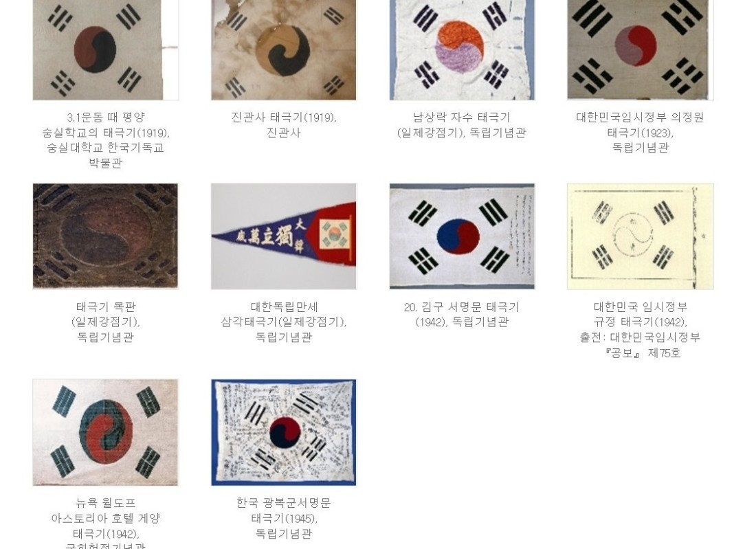Open the Pyongyang Soongsil School Taegukgi image
This screenshot has width=756, height=549.
106,50
